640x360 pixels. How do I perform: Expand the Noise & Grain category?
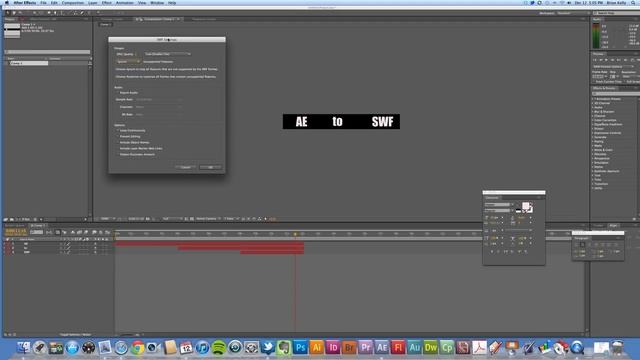[593, 150]
